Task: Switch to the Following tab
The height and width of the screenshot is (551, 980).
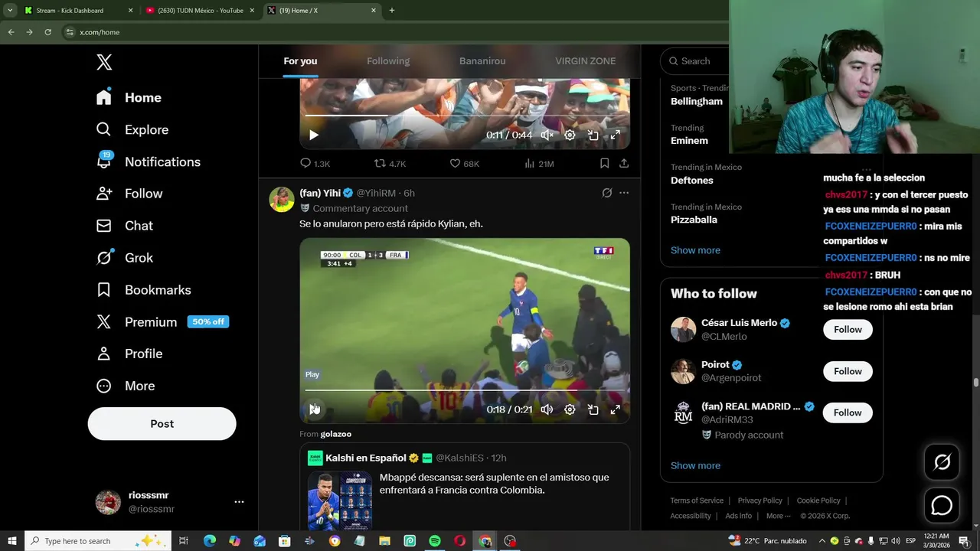Action: 388,61
